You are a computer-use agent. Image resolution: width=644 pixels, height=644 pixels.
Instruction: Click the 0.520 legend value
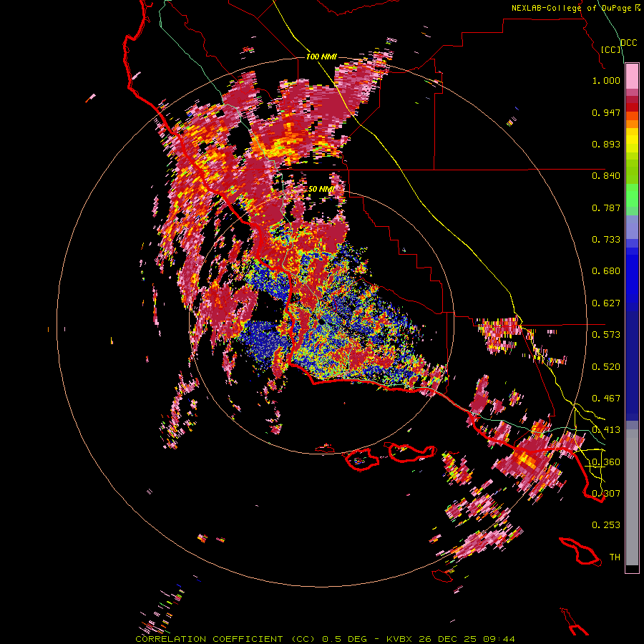606,367
